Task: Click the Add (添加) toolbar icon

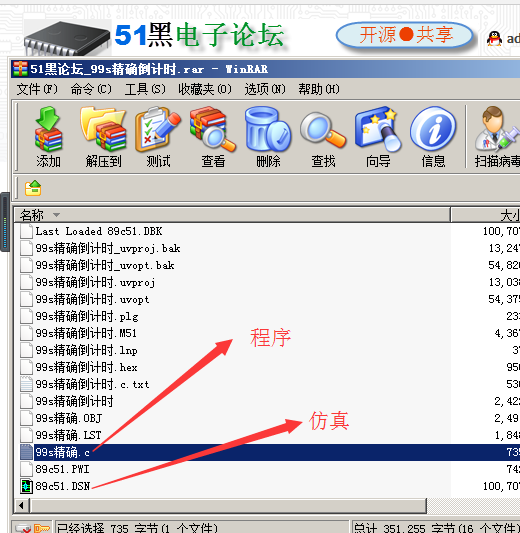Action: (x=48, y=129)
